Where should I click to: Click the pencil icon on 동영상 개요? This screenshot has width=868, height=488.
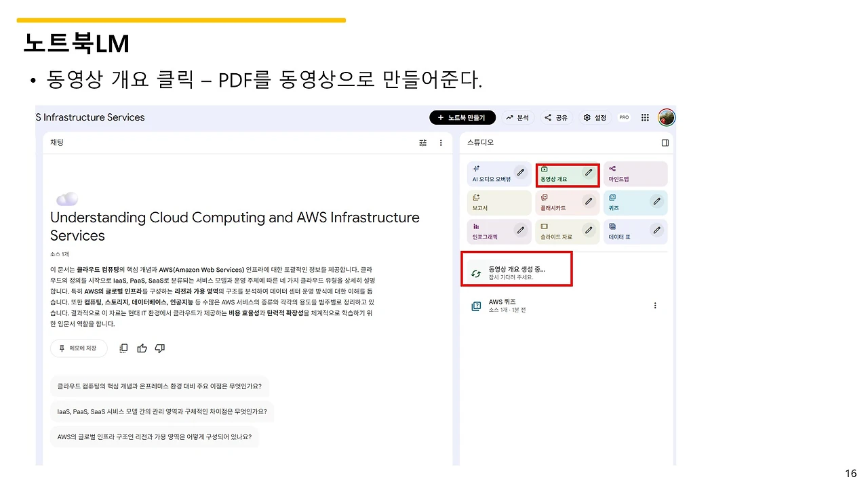pyautogui.click(x=589, y=172)
